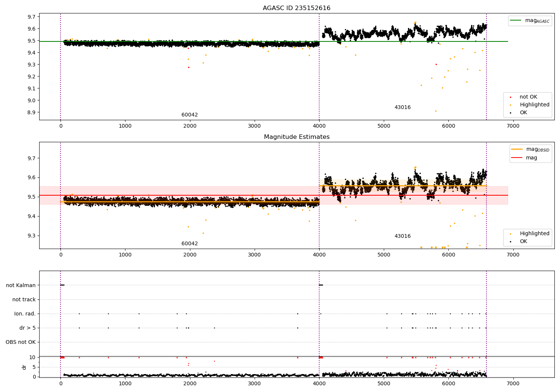Click the 'not track' axis label
The width and height of the screenshot is (560, 392).
coord(24,299)
